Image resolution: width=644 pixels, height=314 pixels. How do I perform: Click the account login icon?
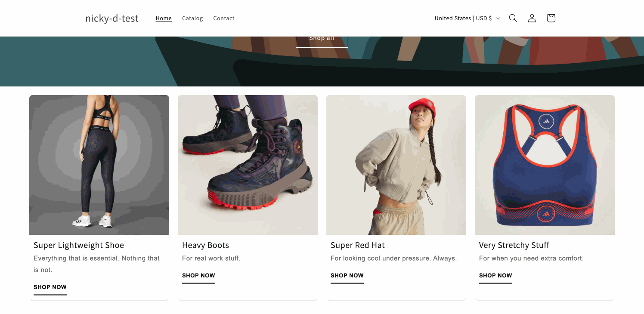click(x=532, y=18)
